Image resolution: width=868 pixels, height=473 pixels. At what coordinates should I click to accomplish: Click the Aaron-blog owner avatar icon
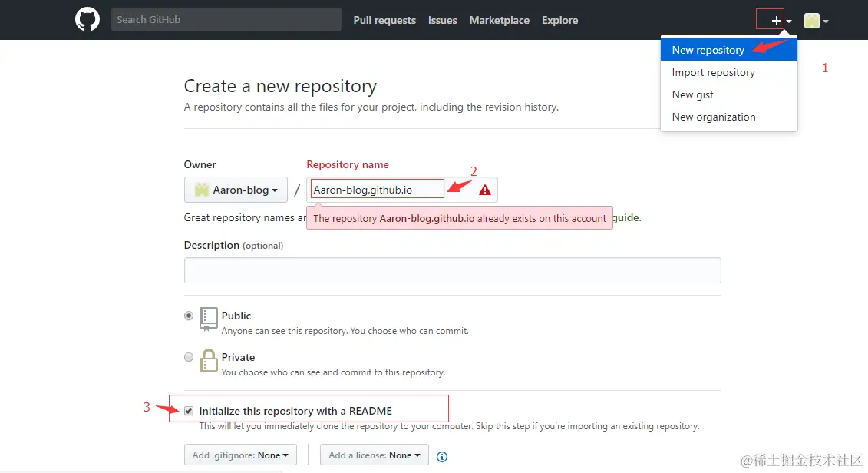202,190
